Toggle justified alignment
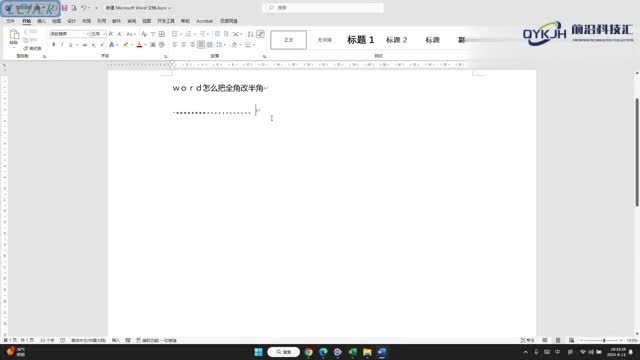 [x=201, y=45]
